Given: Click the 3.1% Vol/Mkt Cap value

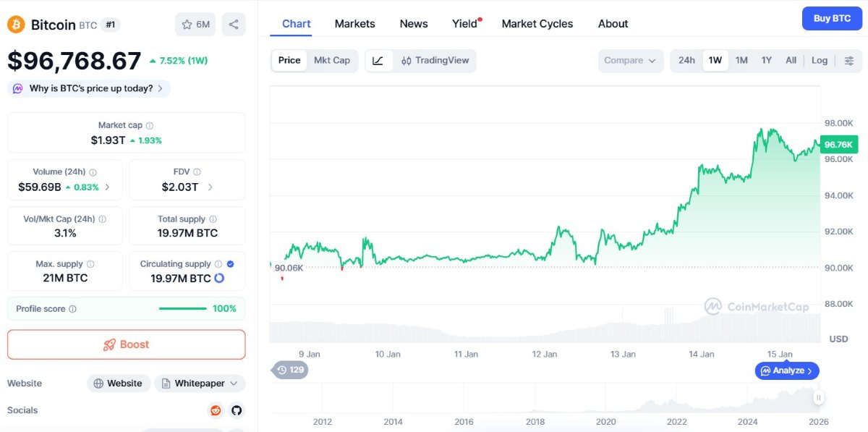Looking at the screenshot, I should coord(65,233).
